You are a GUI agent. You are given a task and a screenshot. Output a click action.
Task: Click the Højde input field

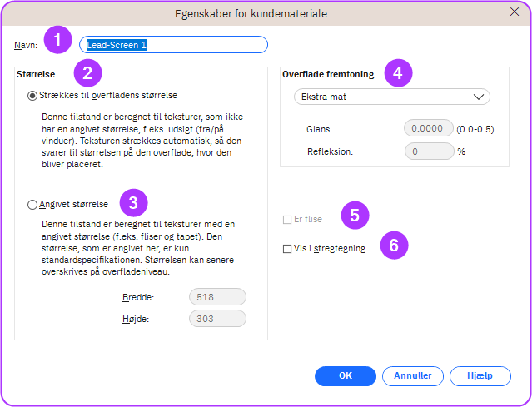coord(216,318)
